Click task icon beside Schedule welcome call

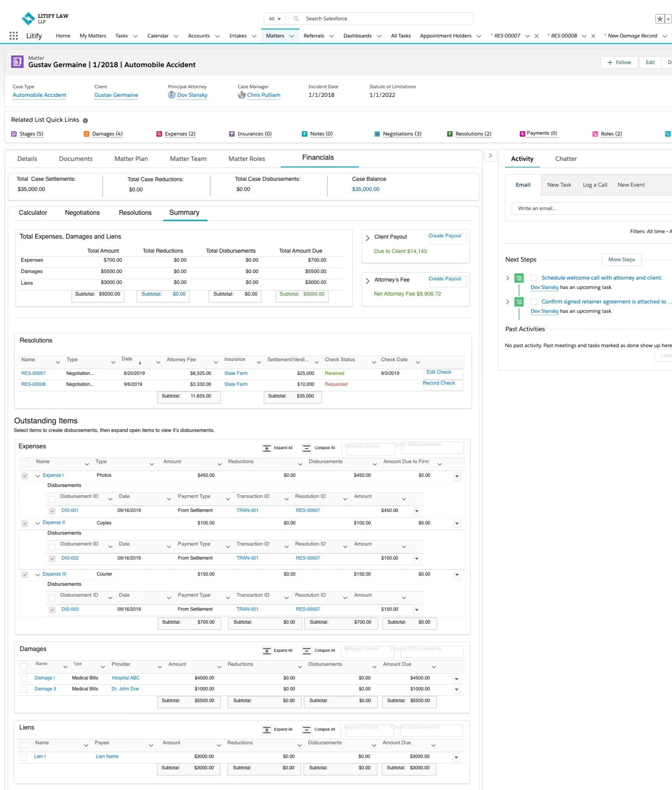519,278
